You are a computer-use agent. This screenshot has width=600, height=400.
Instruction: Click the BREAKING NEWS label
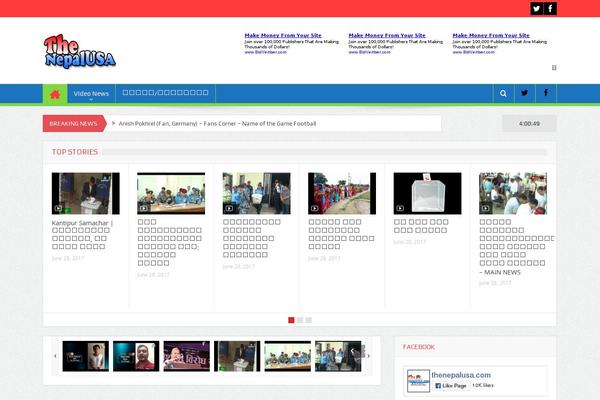click(x=73, y=124)
